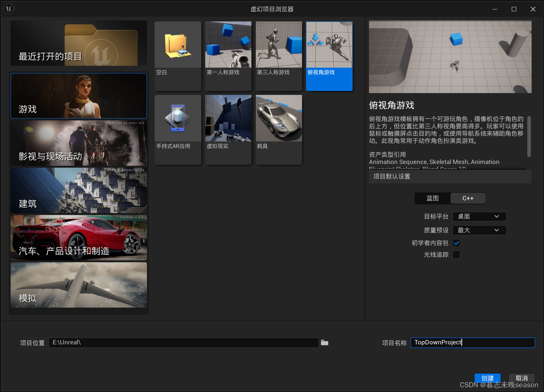The height and width of the screenshot is (392, 544).
Task: Close the project browser window
Action: [533, 9]
